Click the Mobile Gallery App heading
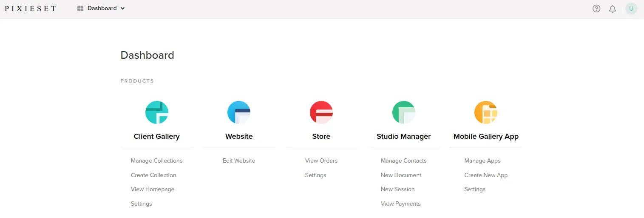Image resolution: width=644 pixels, height=218 pixels. [x=486, y=136]
